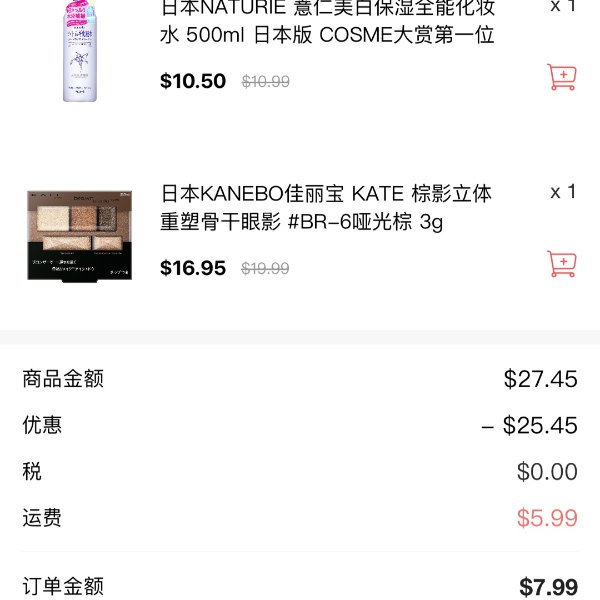Click the 运费 shipping label
This screenshot has height=600, width=600.
(x=42, y=518)
